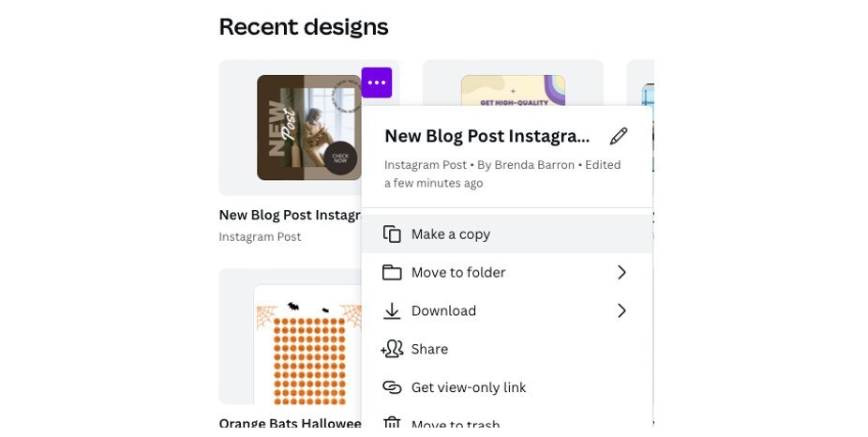Click the share people icon

click(x=392, y=349)
